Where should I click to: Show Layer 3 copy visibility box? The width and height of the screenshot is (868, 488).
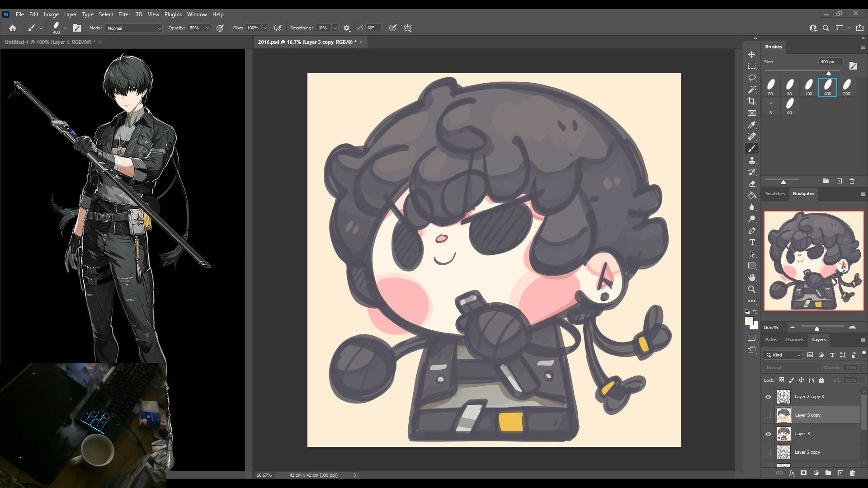pyautogui.click(x=768, y=415)
